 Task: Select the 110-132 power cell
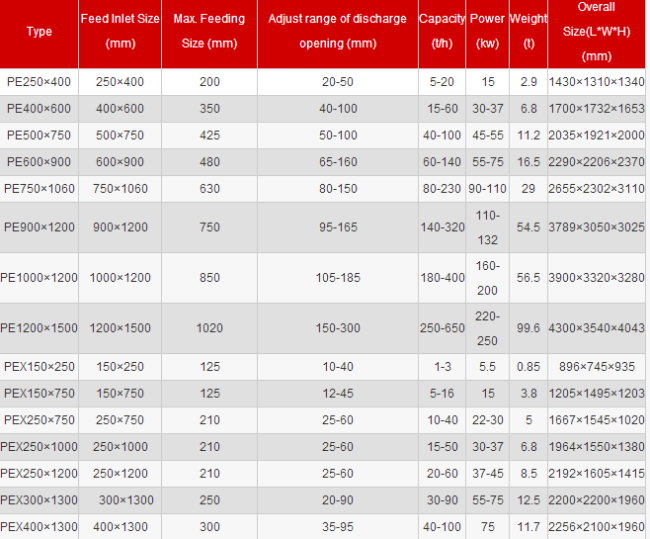(487, 227)
